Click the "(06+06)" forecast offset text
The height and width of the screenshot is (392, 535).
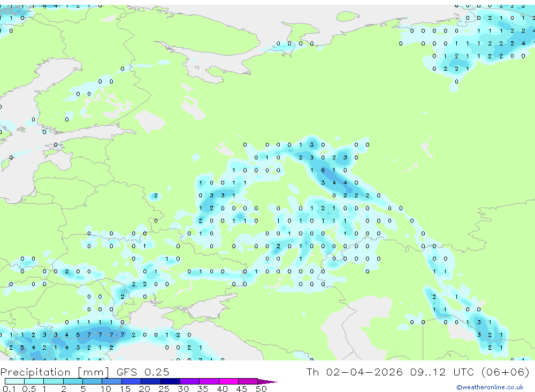pyautogui.click(x=506, y=372)
